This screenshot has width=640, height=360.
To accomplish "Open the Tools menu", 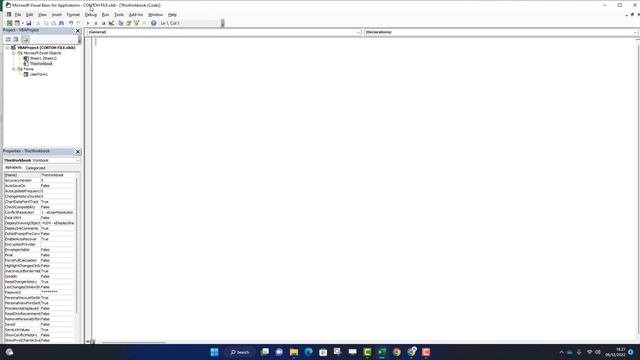I will (119, 15).
